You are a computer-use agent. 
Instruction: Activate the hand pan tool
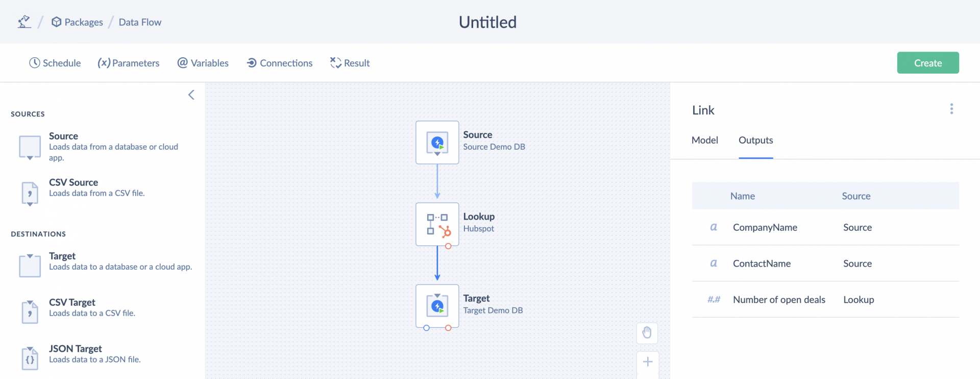click(647, 333)
